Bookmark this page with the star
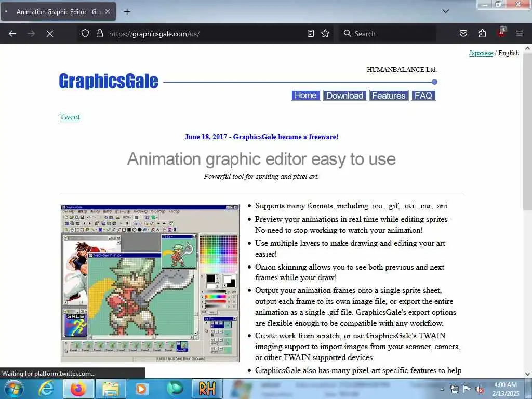Screen dimensions: 532x399 coord(325,34)
